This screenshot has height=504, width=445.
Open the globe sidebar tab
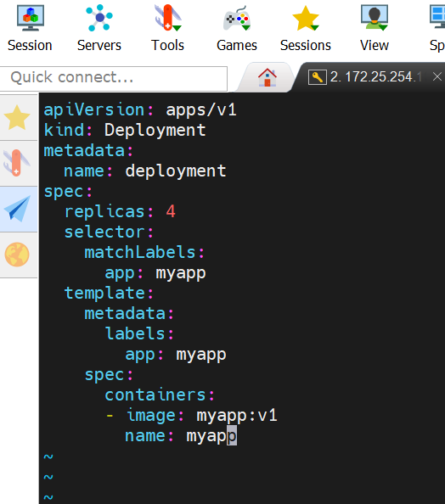[x=18, y=255]
